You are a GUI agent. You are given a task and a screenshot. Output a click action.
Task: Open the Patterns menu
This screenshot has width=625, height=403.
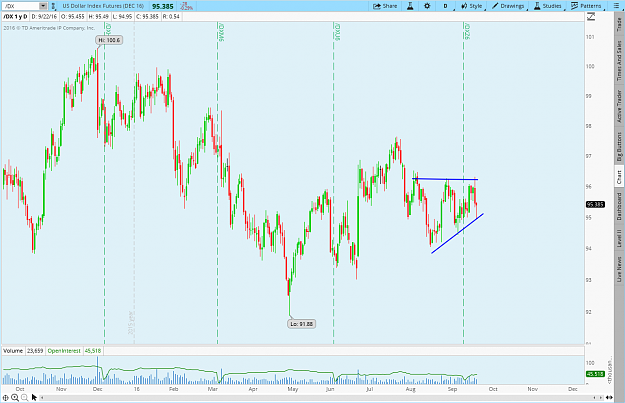pos(586,6)
